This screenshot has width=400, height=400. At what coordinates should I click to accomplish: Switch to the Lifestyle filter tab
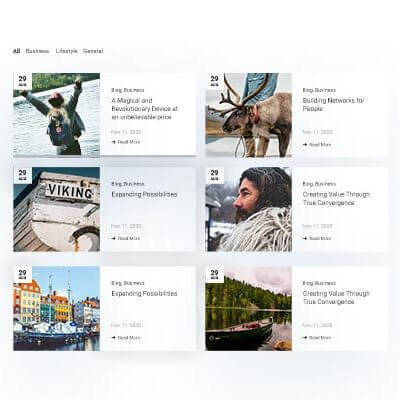click(66, 51)
